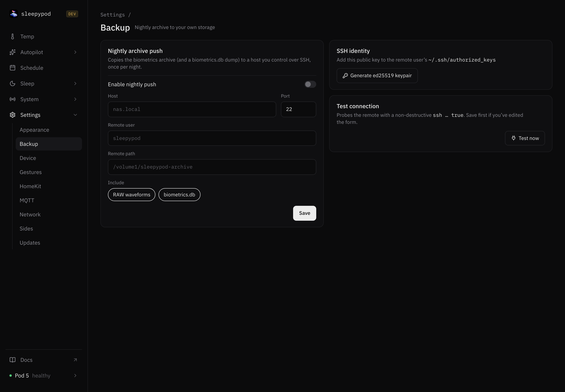Click the 'Enable nightly push' label
Viewport: 565px width, 392px height.
(132, 84)
